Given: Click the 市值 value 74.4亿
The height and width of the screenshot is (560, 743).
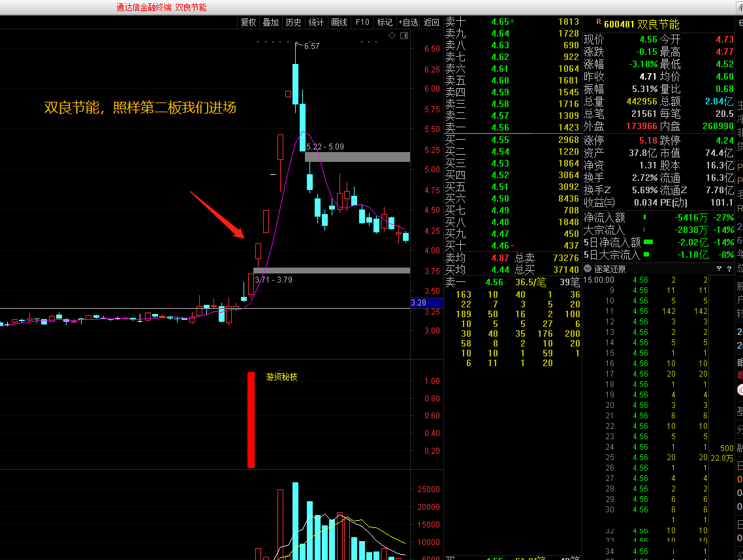Looking at the screenshot, I should tap(719, 153).
